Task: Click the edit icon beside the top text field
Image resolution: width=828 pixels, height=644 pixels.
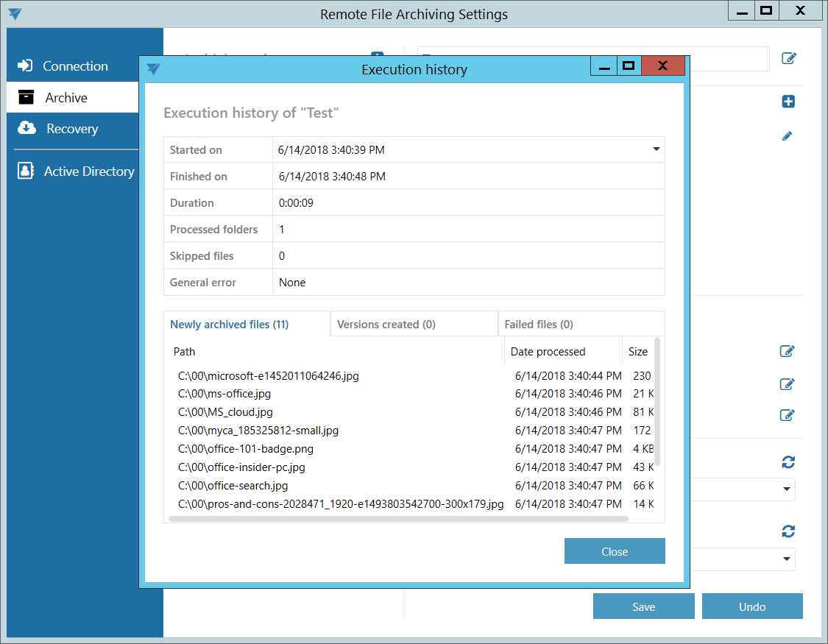Action: (788, 58)
